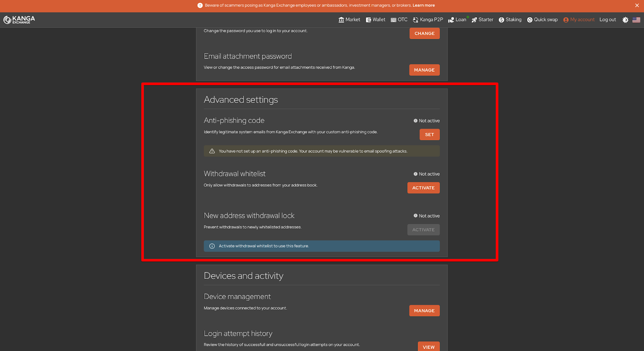This screenshot has width=644, height=351.
Task: Click MANAGE under Device management
Action: pyautogui.click(x=424, y=311)
